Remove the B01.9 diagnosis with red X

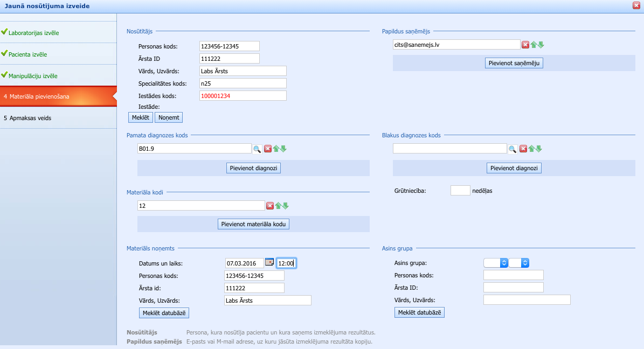[x=267, y=149]
